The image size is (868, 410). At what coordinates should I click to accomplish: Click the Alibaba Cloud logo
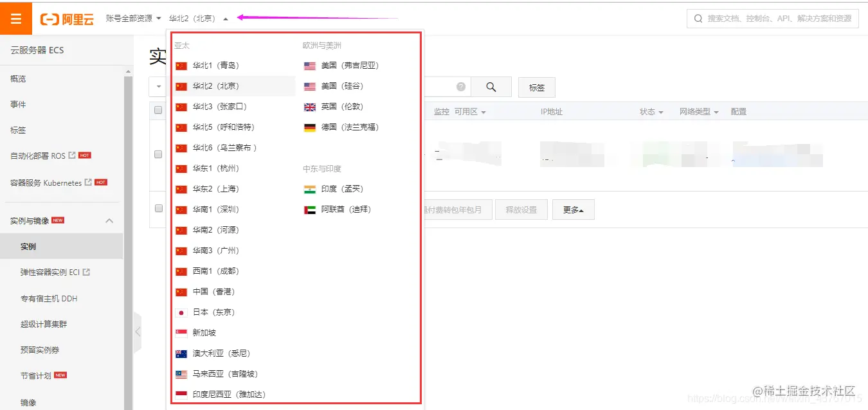click(67, 19)
